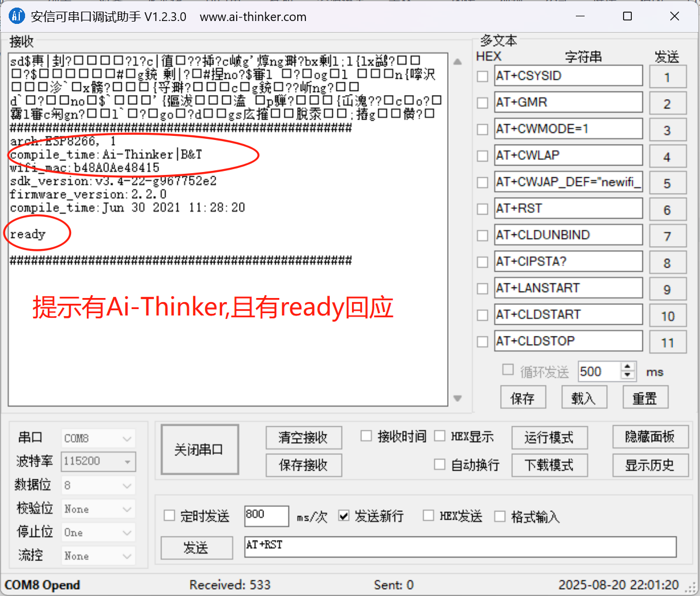Enable 格式输入 checkbox
The width and height of the screenshot is (700, 596).
tap(500, 516)
